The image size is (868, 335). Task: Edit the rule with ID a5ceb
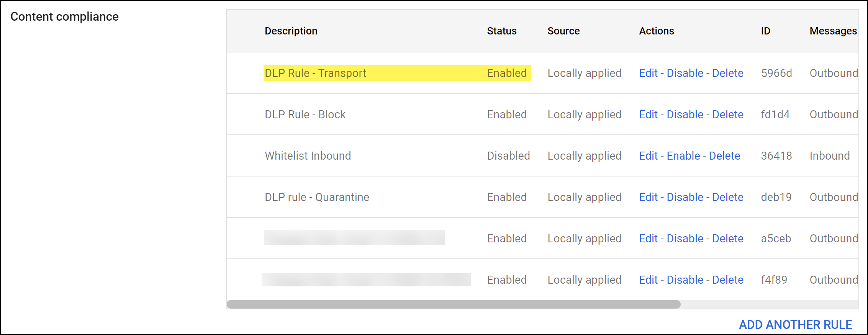tap(648, 239)
